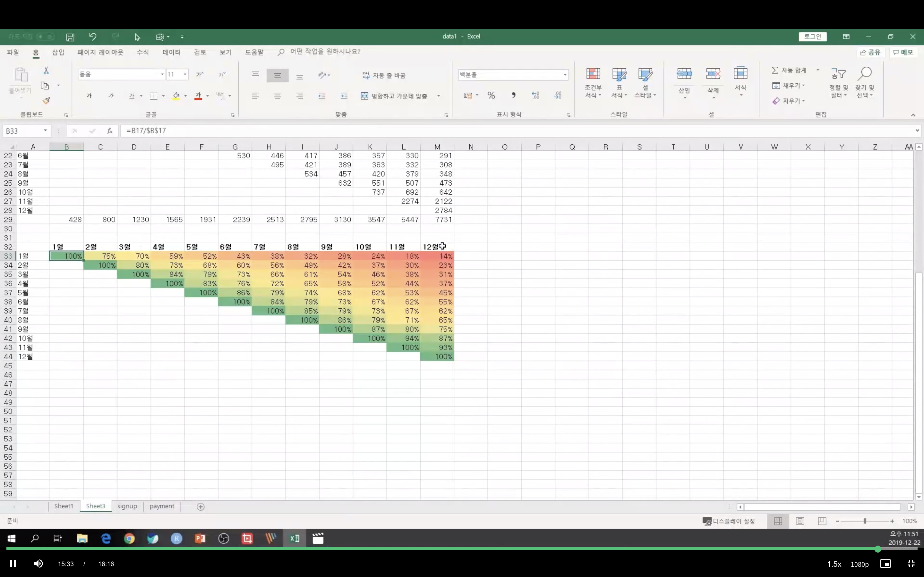Image resolution: width=924 pixels, height=577 pixels.
Task: Click the percent style icon
Action: [x=491, y=96]
